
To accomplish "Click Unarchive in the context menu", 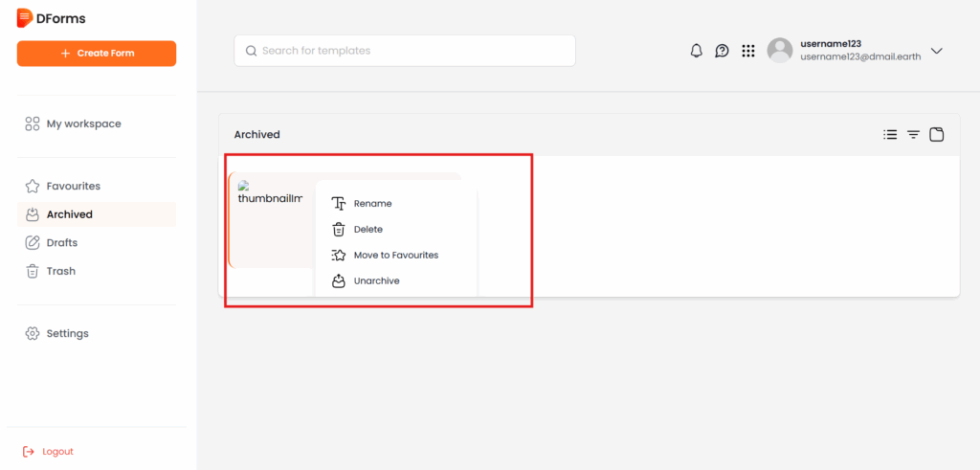I will (376, 281).
